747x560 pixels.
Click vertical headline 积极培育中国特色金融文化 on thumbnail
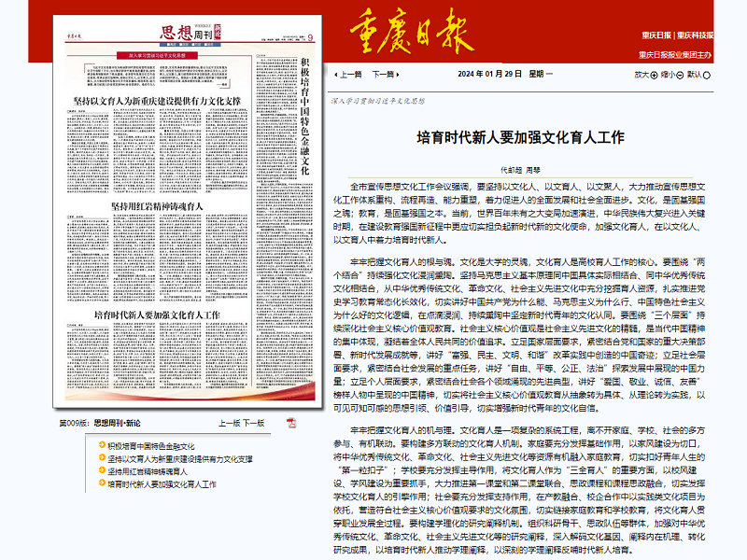coord(305,116)
